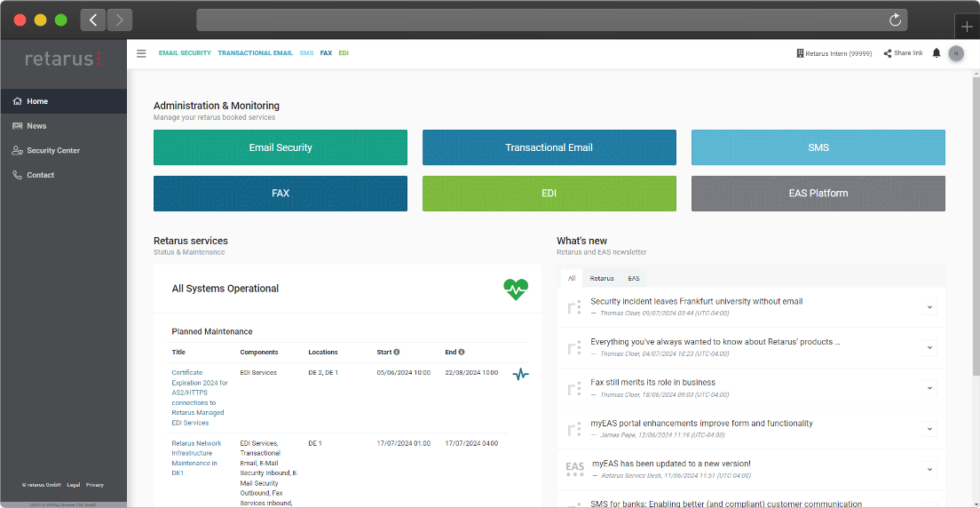Open Retarus Network Infrastructure Maintenance link
980x508 pixels.
196,458
